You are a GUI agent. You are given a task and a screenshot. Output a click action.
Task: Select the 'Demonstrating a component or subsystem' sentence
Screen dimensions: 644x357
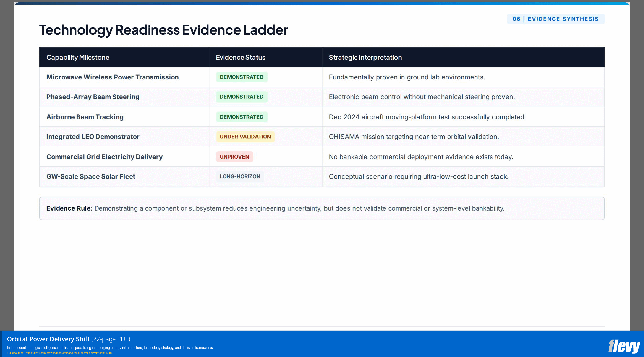click(x=299, y=208)
